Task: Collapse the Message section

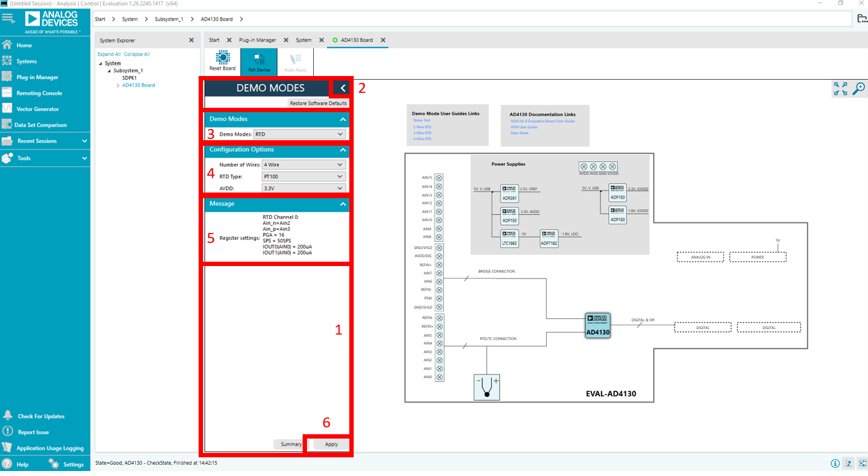Action: click(342, 204)
